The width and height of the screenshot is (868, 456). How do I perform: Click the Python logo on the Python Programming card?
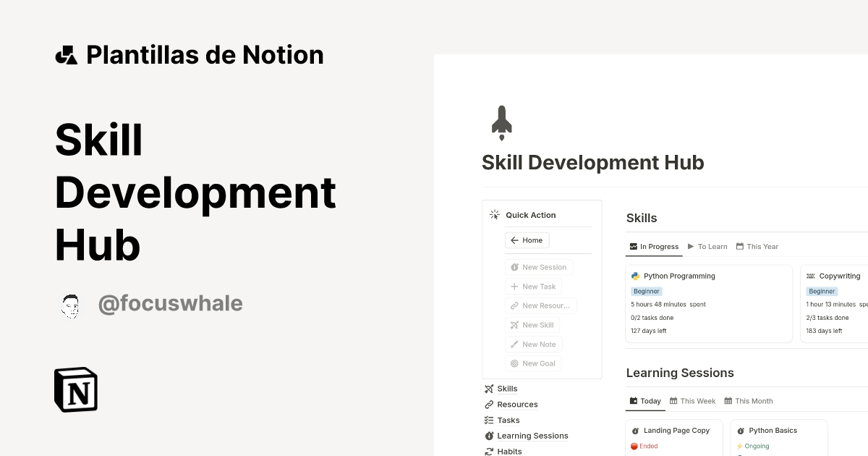pyautogui.click(x=635, y=276)
